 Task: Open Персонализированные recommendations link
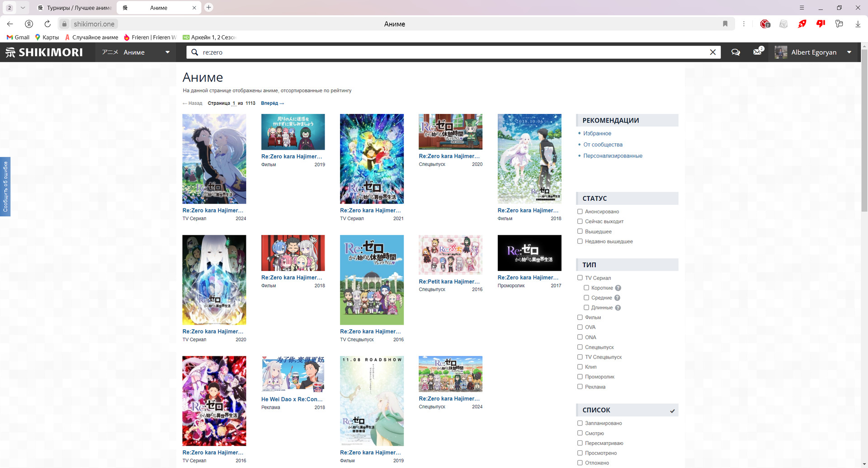point(613,156)
